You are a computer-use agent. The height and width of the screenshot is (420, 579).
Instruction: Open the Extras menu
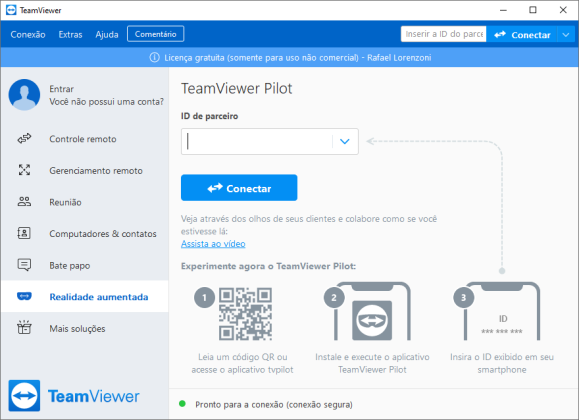pyautogui.click(x=71, y=34)
